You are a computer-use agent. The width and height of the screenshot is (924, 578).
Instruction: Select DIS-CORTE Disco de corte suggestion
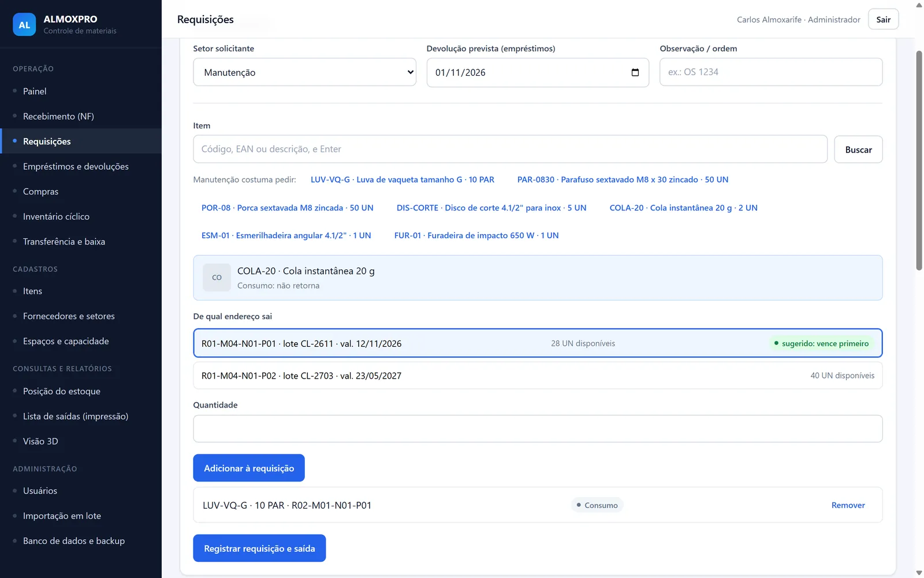[491, 208]
